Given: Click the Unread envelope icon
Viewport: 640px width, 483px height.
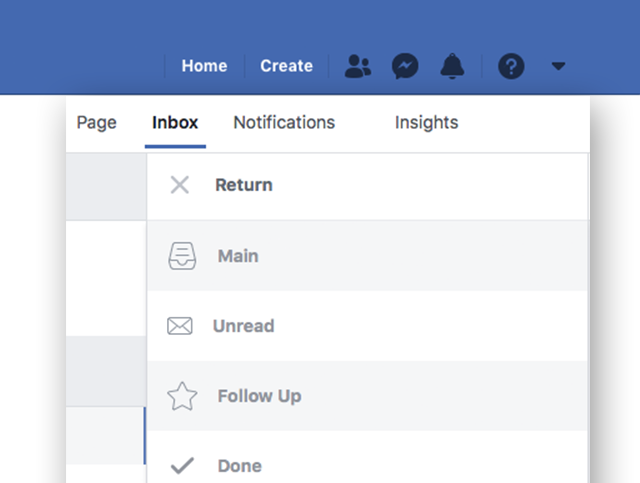Looking at the screenshot, I should 180,326.
